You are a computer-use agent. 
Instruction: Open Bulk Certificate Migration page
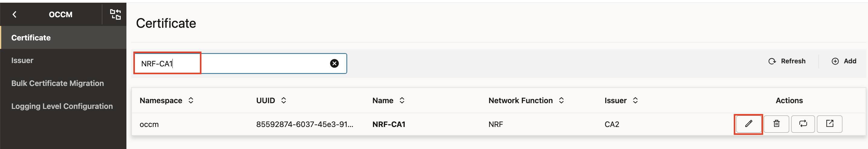tap(57, 84)
